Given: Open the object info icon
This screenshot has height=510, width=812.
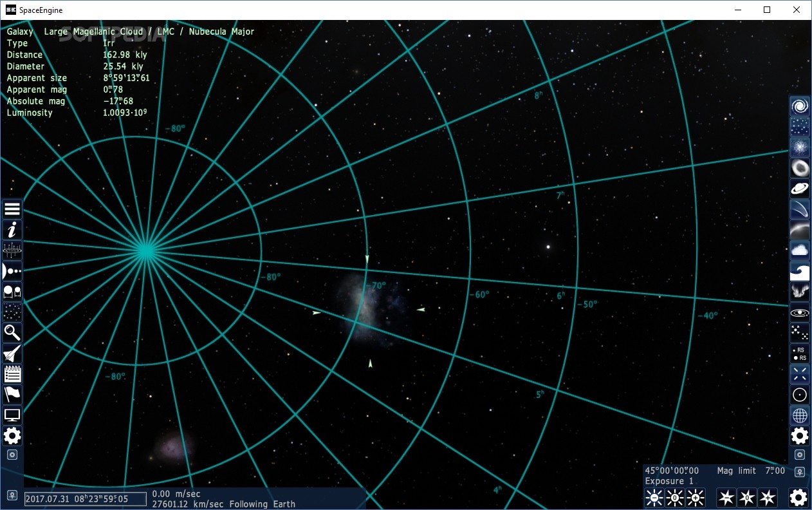Looking at the screenshot, I should (12, 230).
